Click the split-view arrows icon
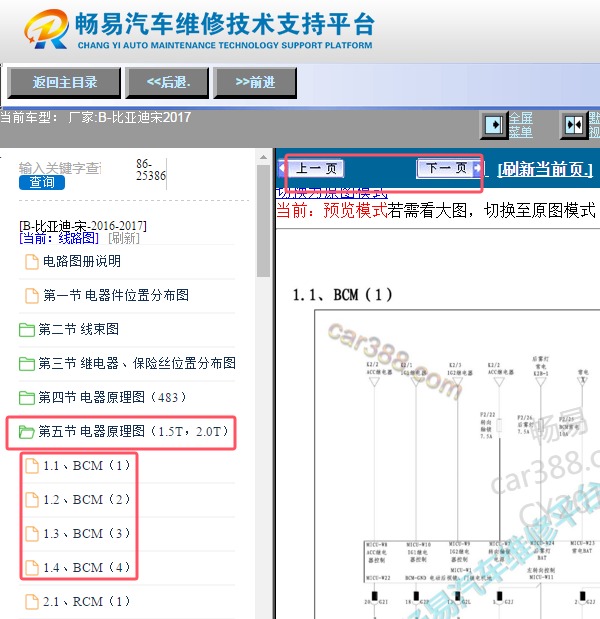600x619 pixels. click(x=574, y=125)
